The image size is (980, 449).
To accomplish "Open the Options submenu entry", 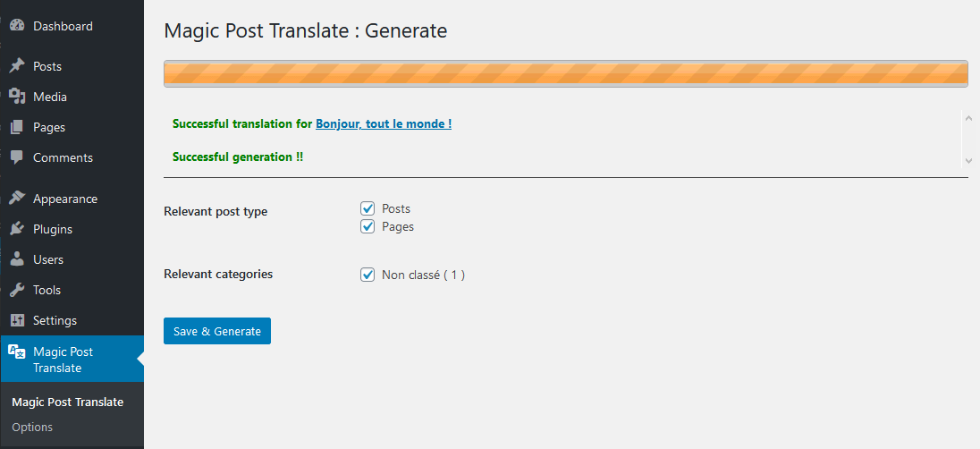I will tap(32, 428).
